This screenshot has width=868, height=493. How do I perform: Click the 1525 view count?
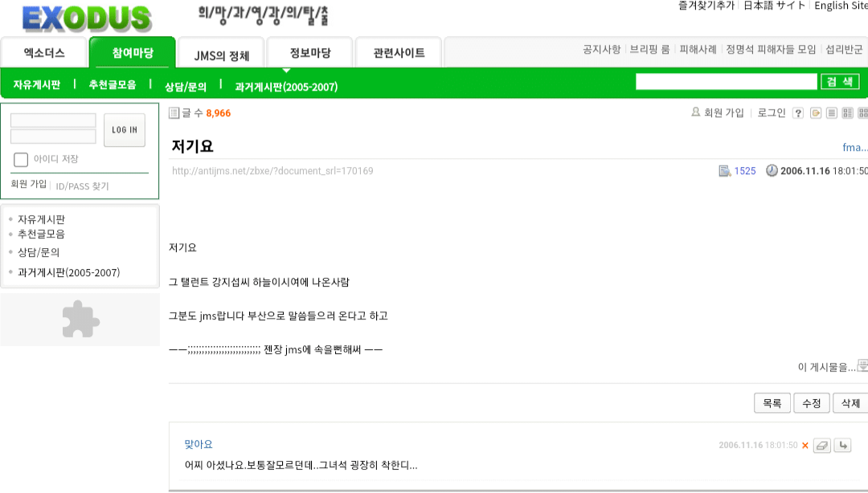click(744, 171)
